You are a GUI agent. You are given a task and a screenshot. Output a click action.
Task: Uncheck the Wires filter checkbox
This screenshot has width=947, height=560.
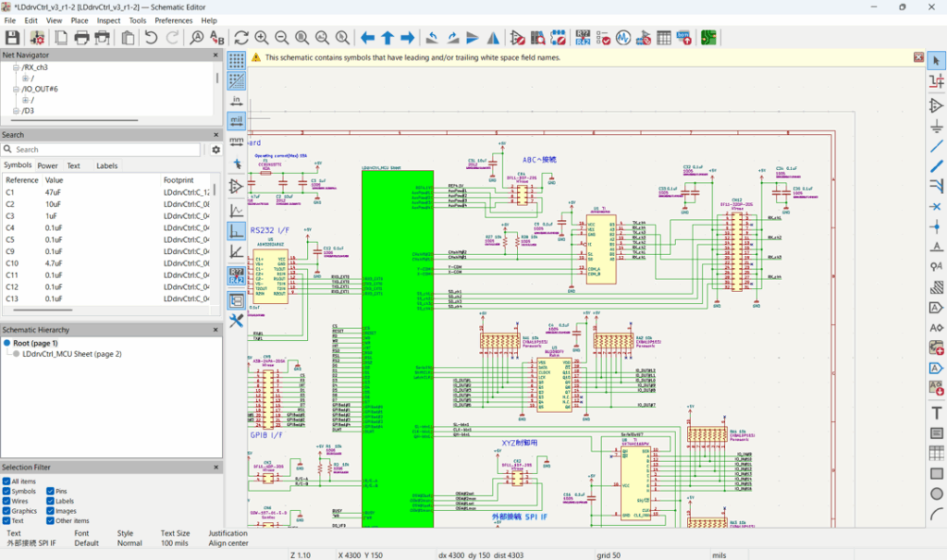[x=6, y=501]
